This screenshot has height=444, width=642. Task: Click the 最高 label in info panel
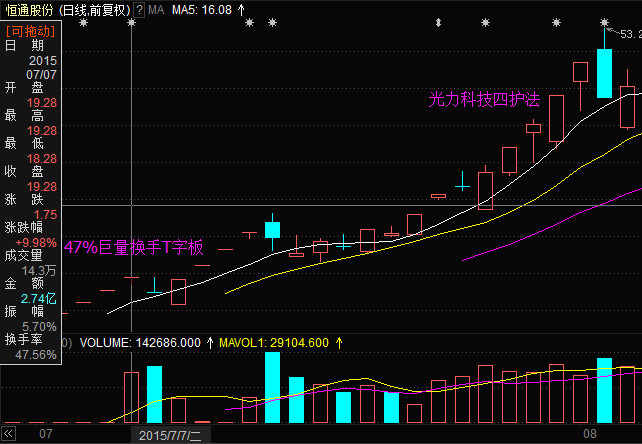pos(24,116)
